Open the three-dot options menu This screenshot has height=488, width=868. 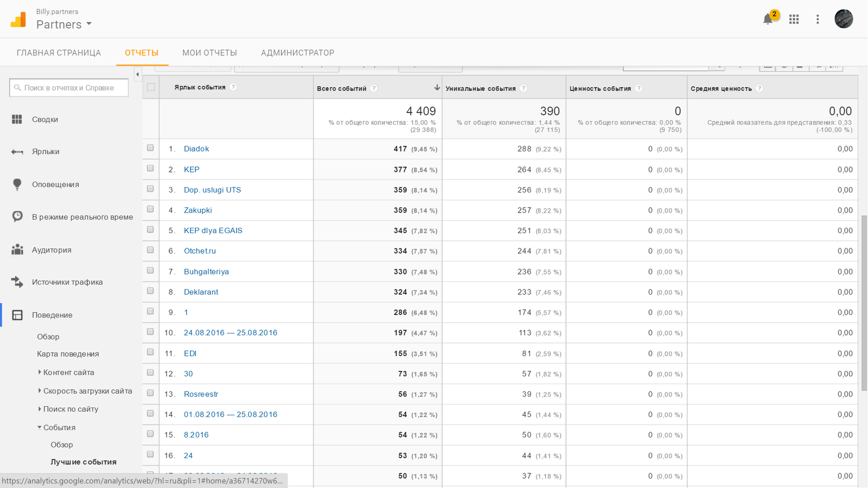(818, 20)
